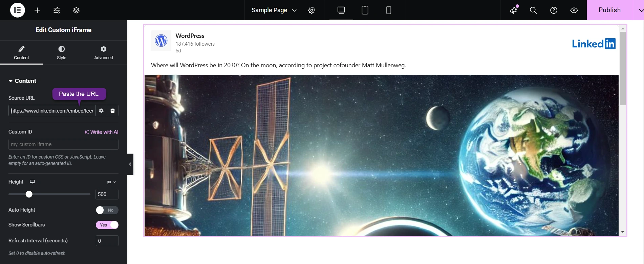Switch to the Advanced tab
The width and height of the screenshot is (644, 264).
click(104, 53)
